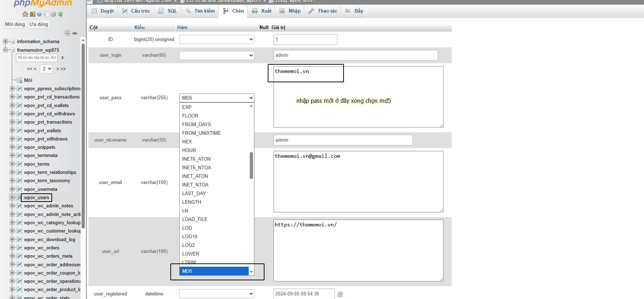
Task: Click the user_login value field with admin
Action: 355,55
